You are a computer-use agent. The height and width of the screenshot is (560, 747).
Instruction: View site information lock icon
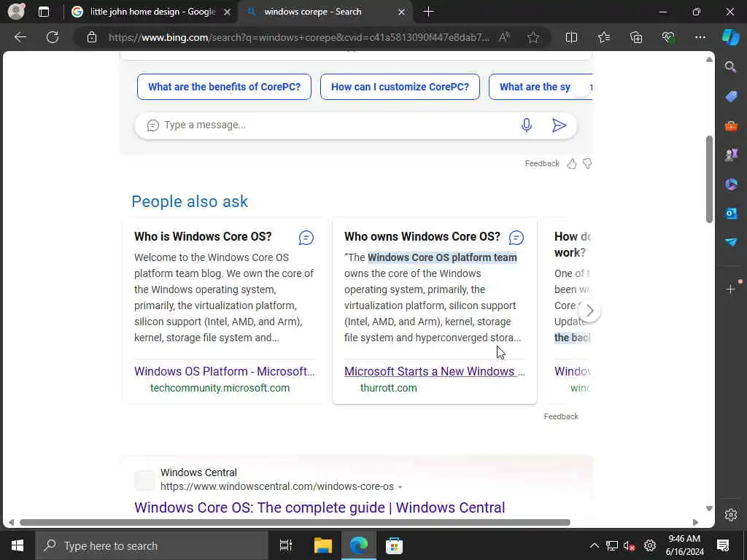coord(92,37)
